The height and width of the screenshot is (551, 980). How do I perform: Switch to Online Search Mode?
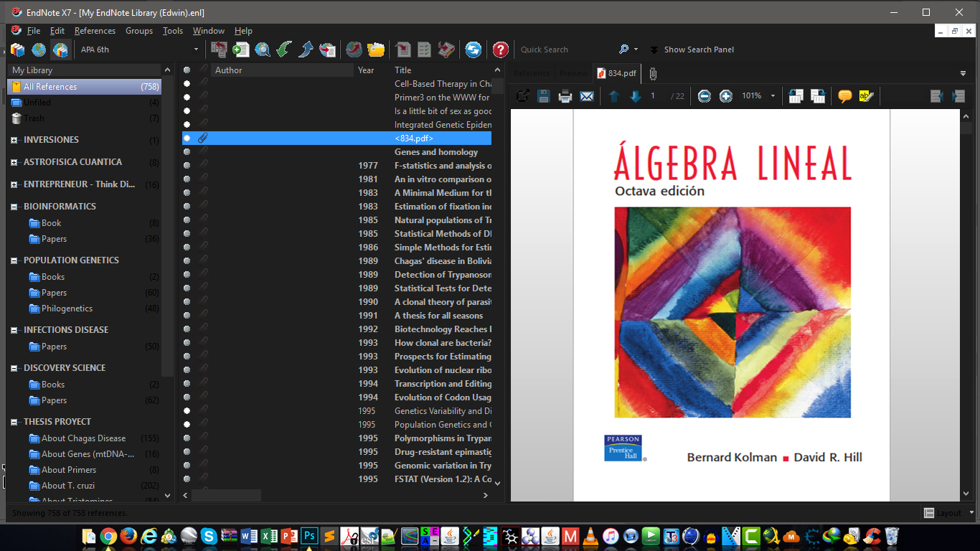[39, 50]
